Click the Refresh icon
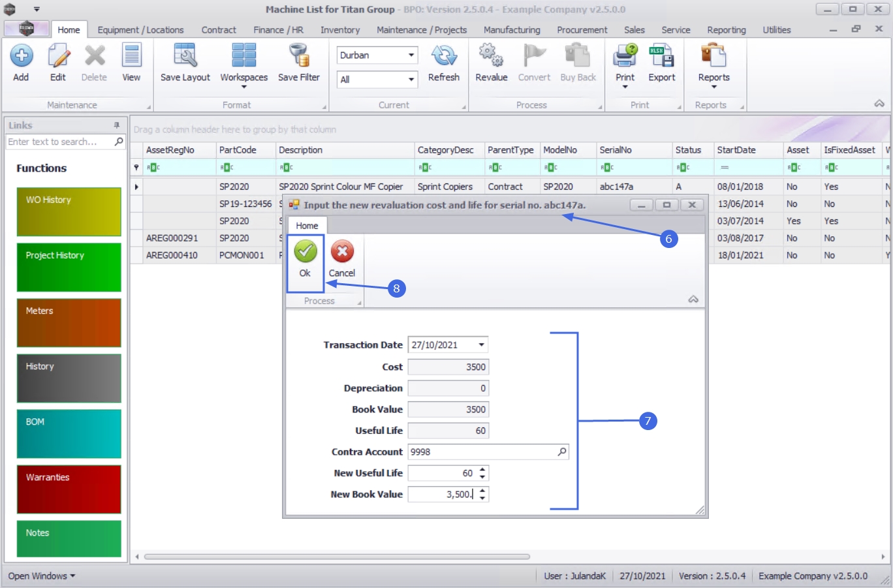 point(444,56)
